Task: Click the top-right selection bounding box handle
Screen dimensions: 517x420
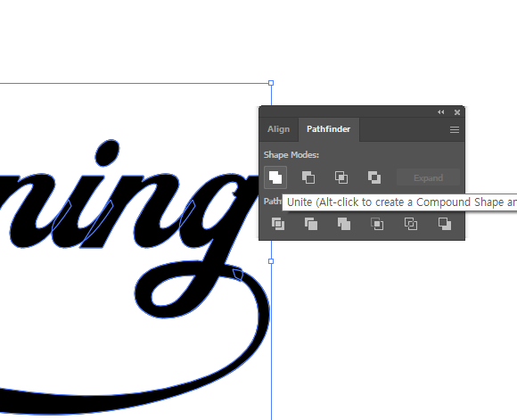Action: pyautogui.click(x=271, y=83)
